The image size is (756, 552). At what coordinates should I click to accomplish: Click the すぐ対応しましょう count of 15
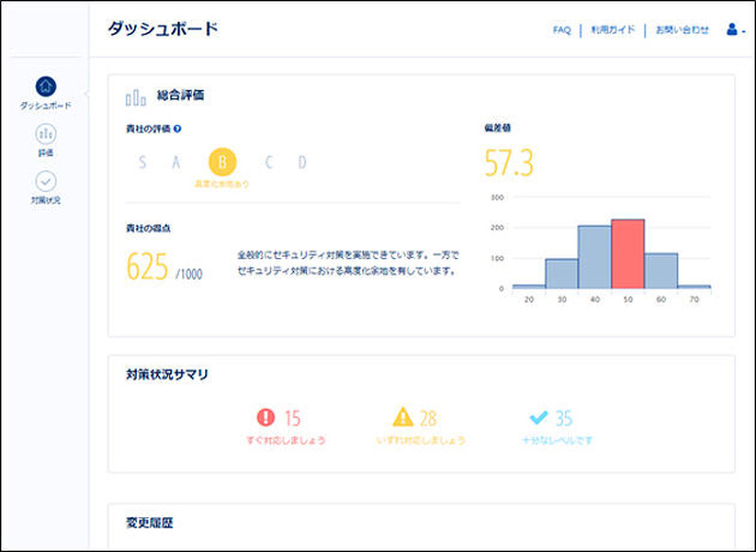pos(292,418)
